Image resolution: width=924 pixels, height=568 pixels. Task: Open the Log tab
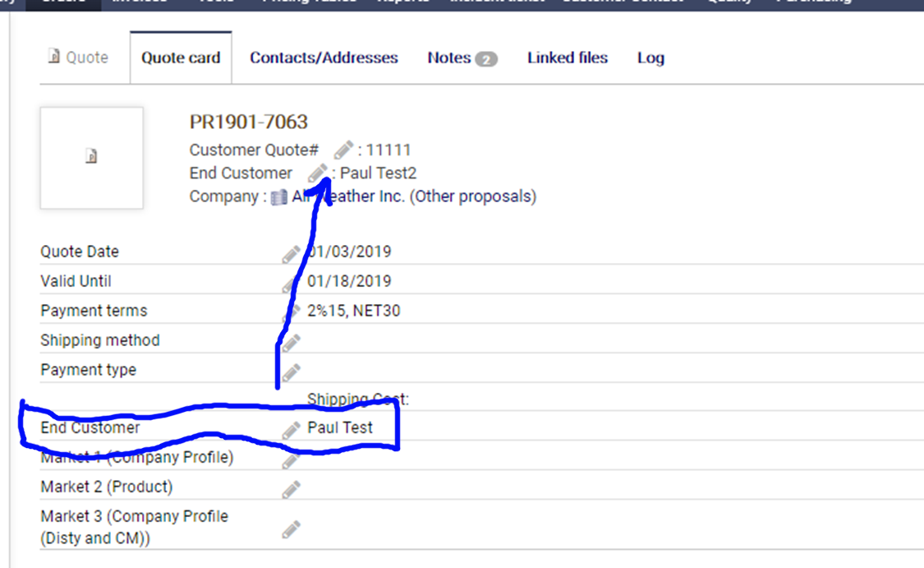pos(650,58)
